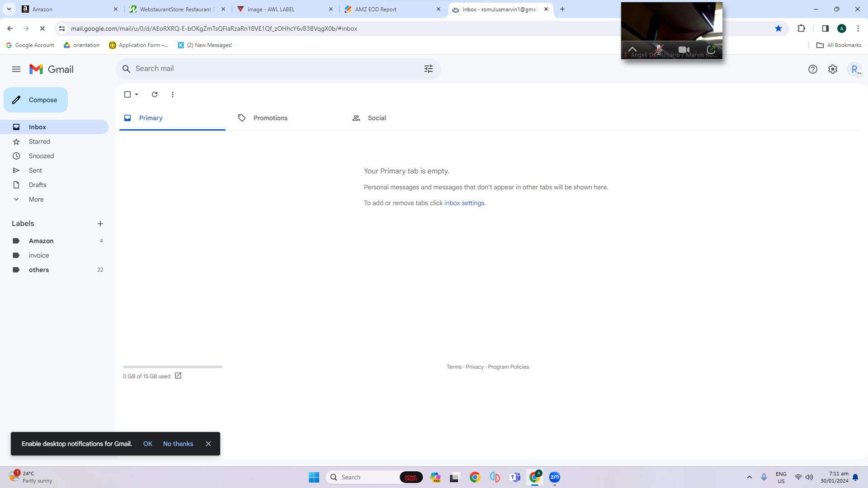The height and width of the screenshot is (488, 868).
Task: Open Microsoft Teams from taskbar
Action: pyautogui.click(x=515, y=477)
